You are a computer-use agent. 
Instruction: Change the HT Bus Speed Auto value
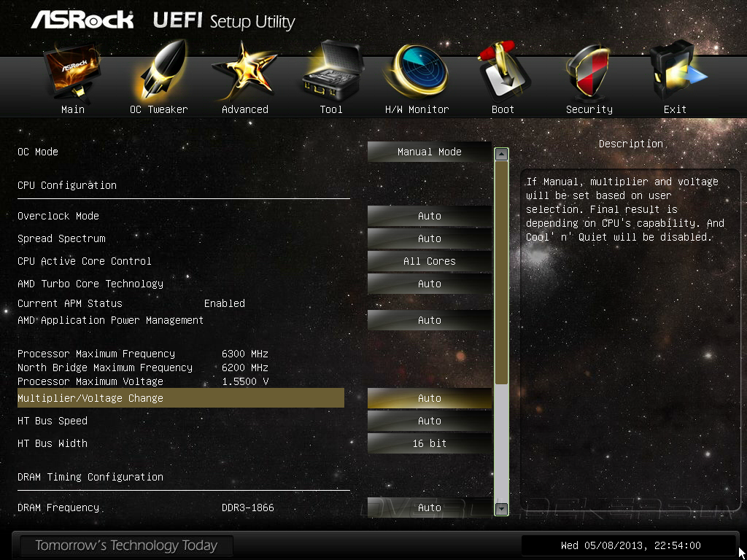coord(429,421)
